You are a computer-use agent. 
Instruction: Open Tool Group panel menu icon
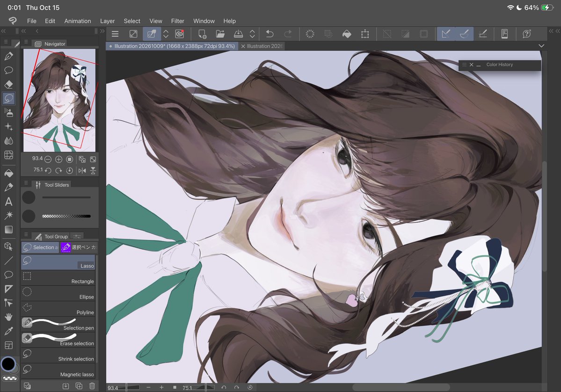(x=26, y=234)
